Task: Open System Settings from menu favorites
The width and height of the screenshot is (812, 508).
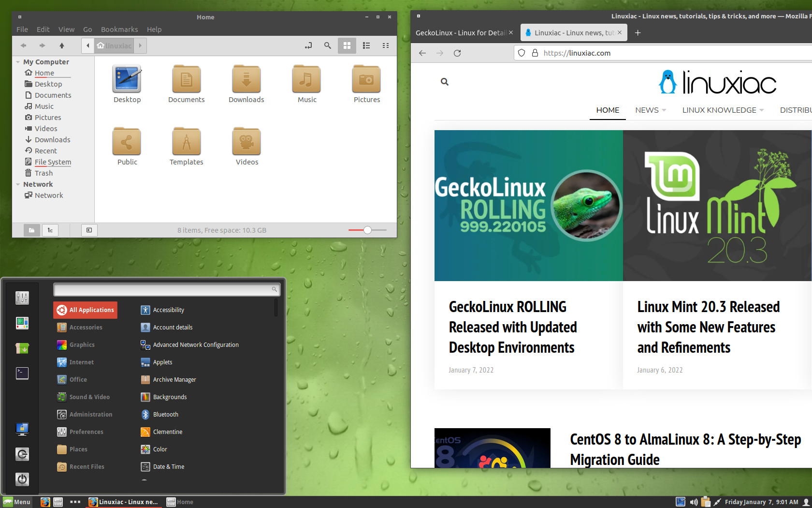Action: click(22, 298)
